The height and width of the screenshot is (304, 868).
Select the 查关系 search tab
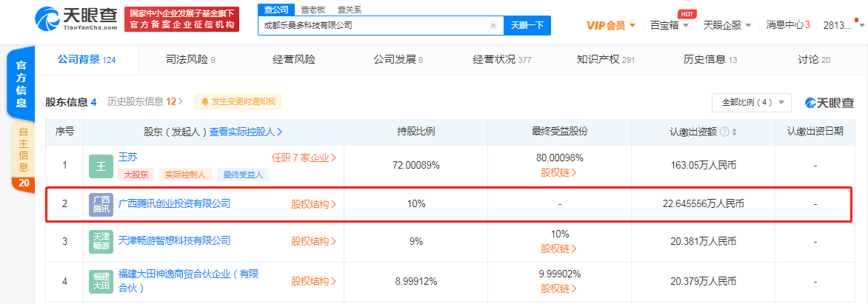[x=350, y=10]
